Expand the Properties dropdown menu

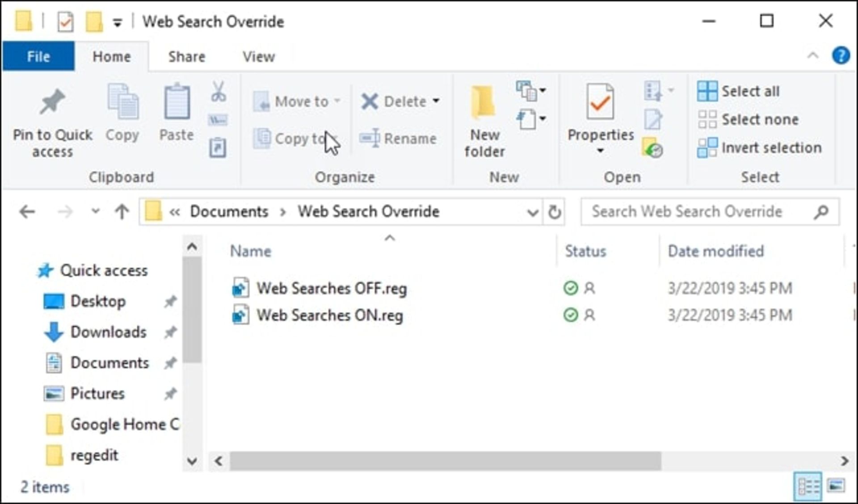pyautogui.click(x=600, y=151)
